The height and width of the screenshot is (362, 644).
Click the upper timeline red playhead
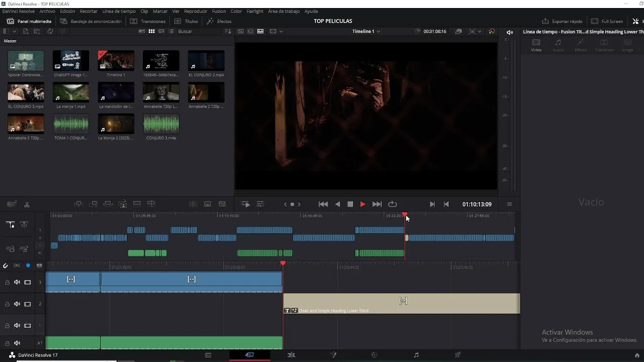click(405, 215)
